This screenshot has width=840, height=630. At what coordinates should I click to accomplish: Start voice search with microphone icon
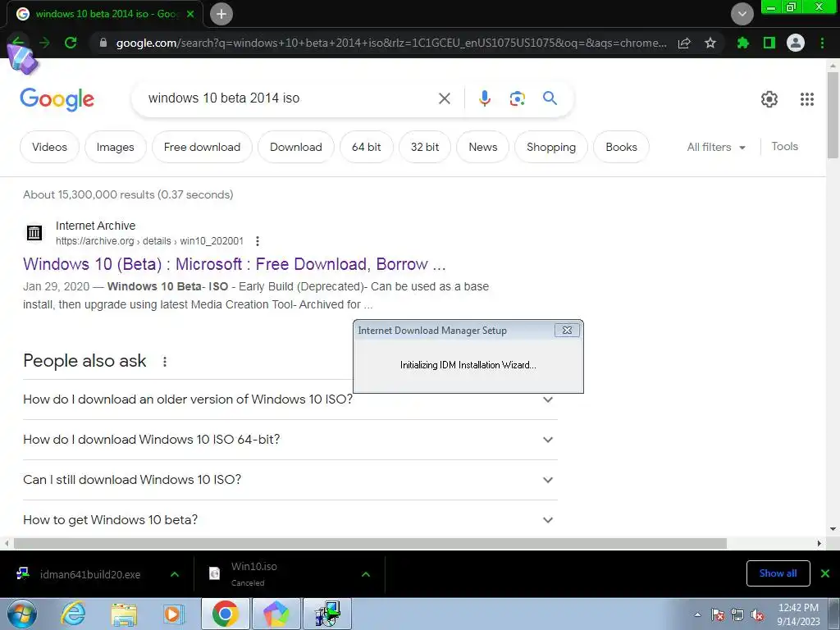485,98
